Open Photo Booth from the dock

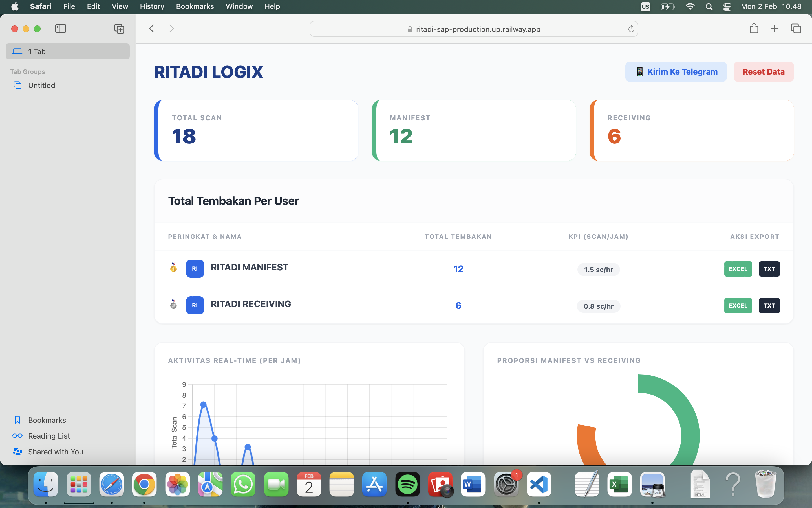pyautogui.click(x=440, y=484)
